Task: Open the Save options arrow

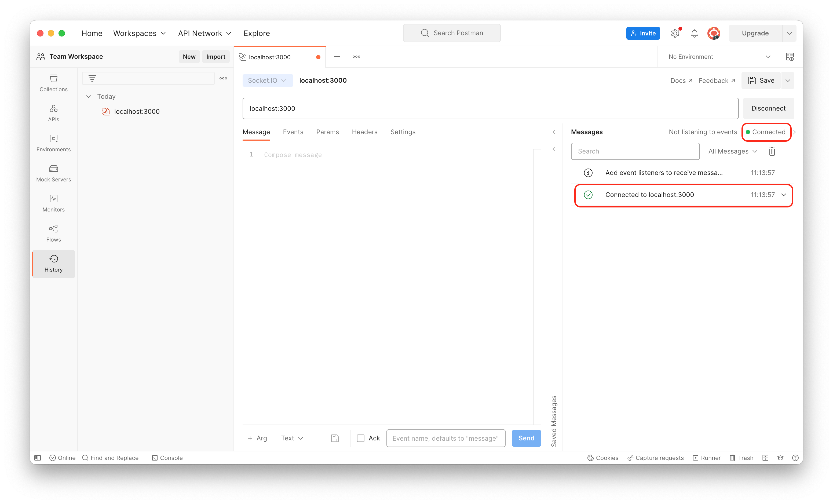Action: pyautogui.click(x=788, y=81)
